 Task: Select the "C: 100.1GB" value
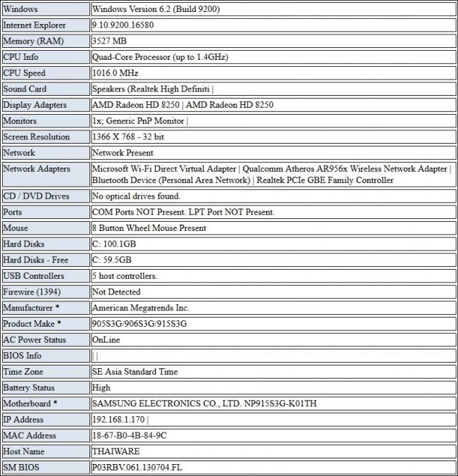[x=114, y=244]
